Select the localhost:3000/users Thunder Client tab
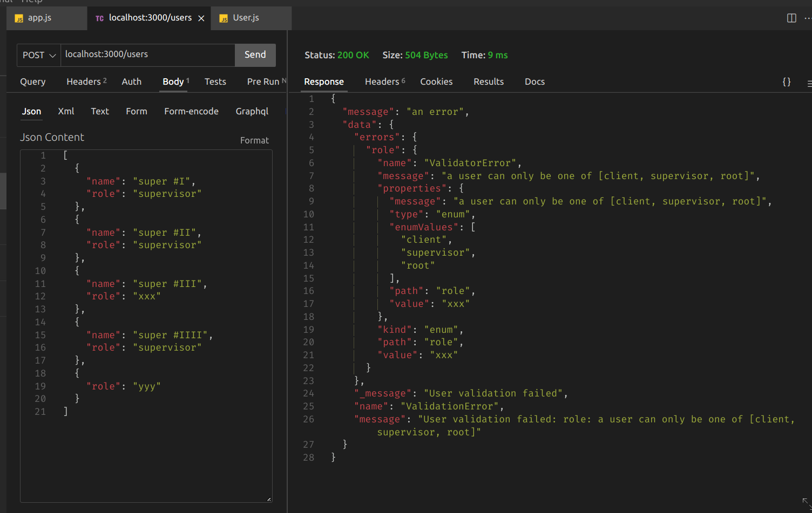 [150, 18]
